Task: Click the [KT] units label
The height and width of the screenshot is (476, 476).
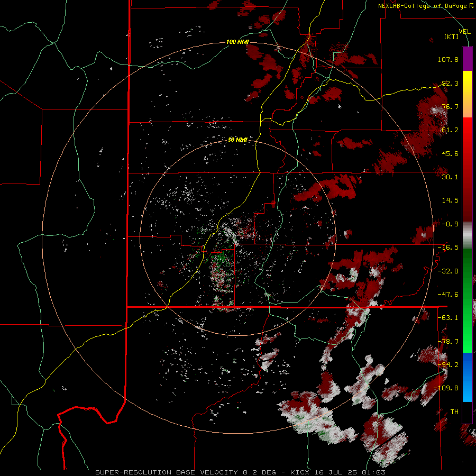Action: 452,36
